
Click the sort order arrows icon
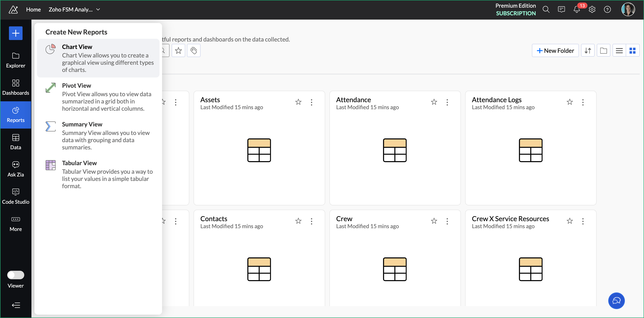(587, 50)
